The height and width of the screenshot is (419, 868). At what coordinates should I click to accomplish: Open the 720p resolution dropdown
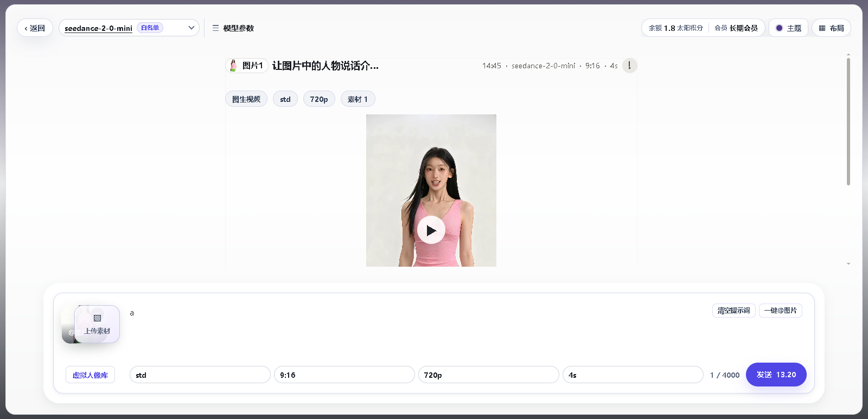coord(489,375)
